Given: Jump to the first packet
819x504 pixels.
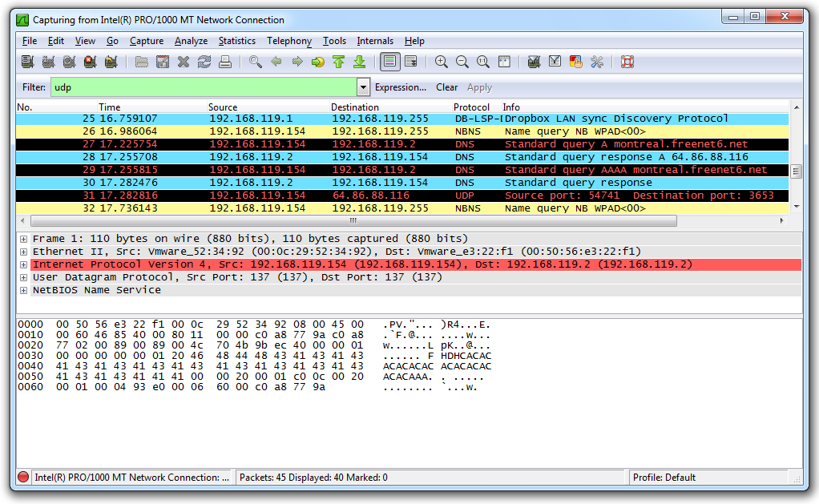Looking at the screenshot, I should click(x=338, y=62).
